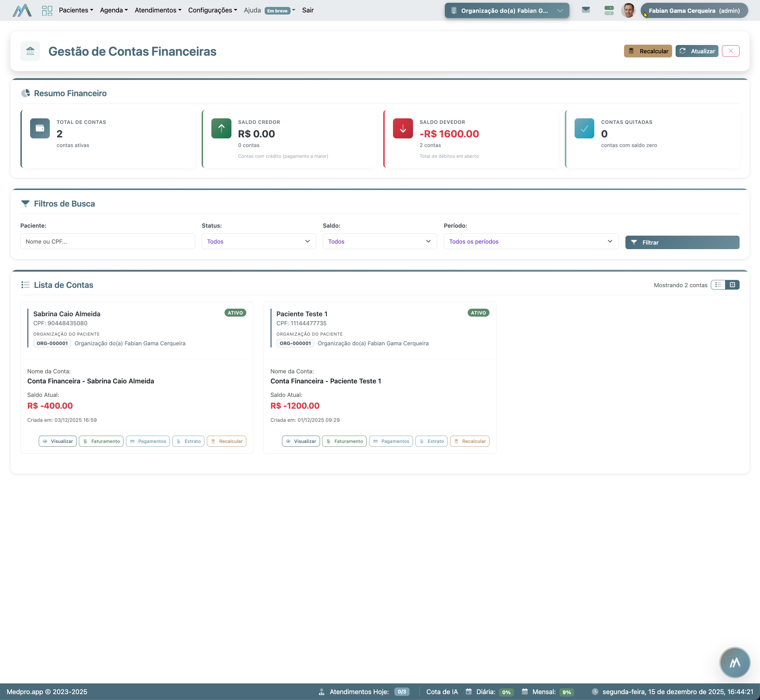The height and width of the screenshot is (700, 760).
Task: Open the floating Medpro assistant button
Action: [x=734, y=662]
